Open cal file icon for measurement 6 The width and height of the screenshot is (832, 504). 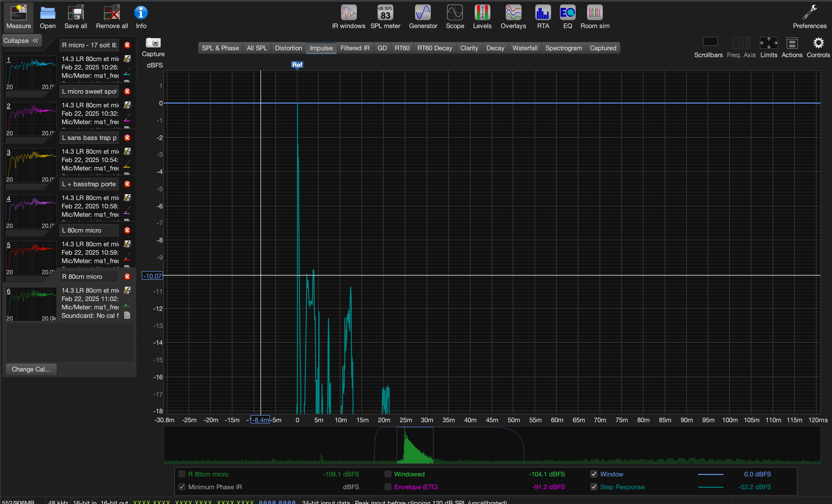pyautogui.click(x=127, y=315)
